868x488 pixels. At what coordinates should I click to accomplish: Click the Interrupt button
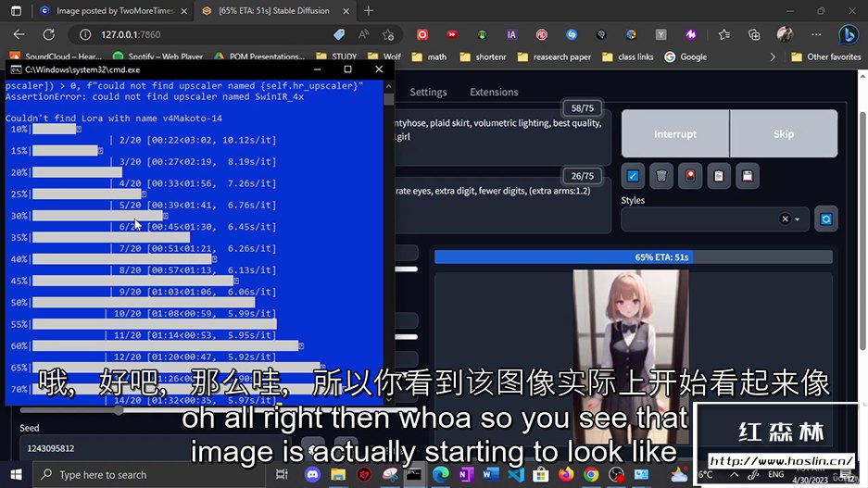click(x=674, y=134)
